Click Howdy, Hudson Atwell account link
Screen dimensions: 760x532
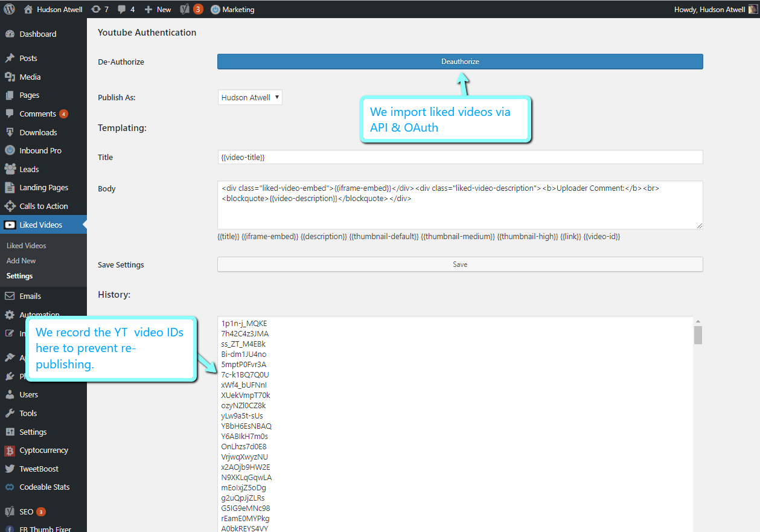(x=709, y=10)
